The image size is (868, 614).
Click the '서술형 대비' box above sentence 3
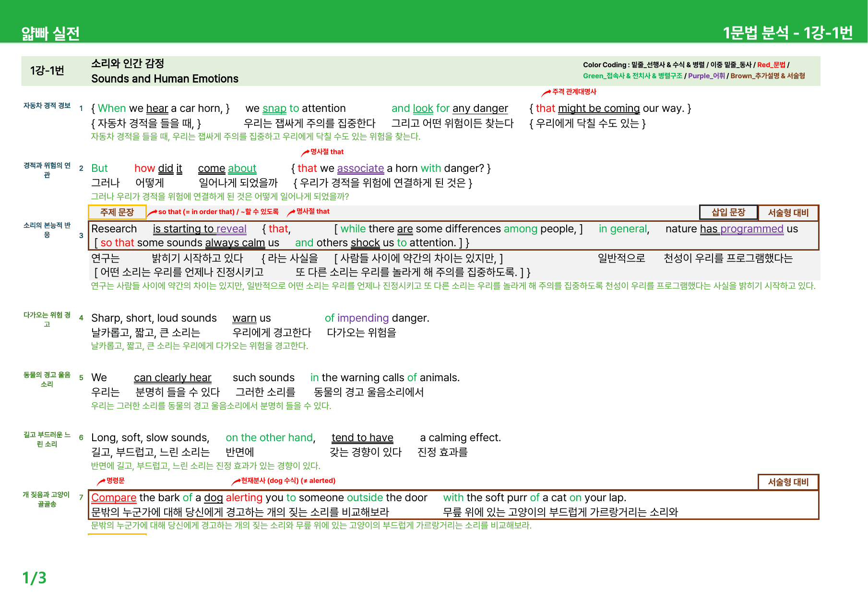pyautogui.click(x=788, y=212)
